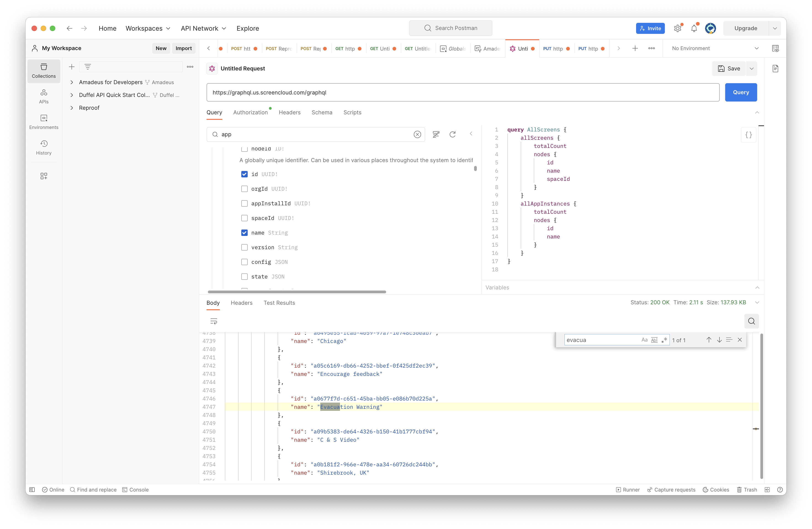
Task: Click the back navigation arrow
Action: [69, 28]
